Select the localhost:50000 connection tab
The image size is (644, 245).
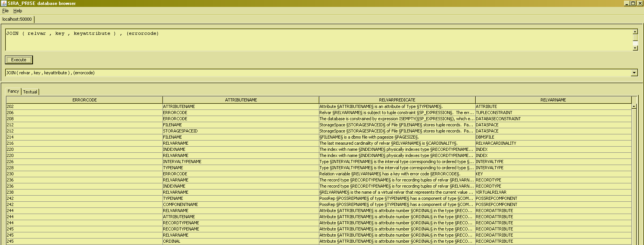(17, 19)
